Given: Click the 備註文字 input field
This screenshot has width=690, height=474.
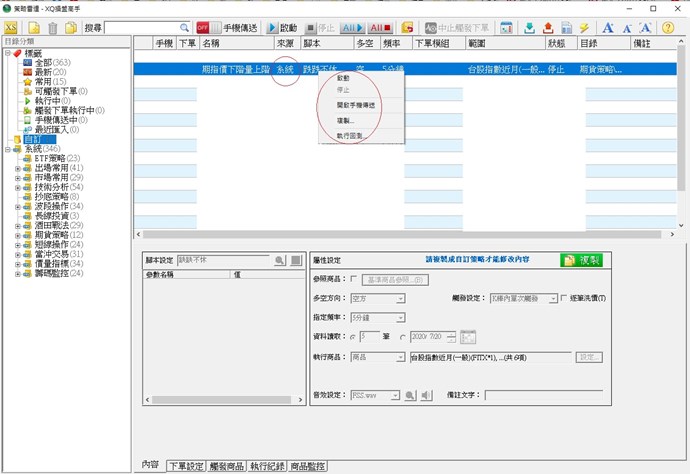Looking at the screenshot, I should pyautogui.click(x=543, y=395).
